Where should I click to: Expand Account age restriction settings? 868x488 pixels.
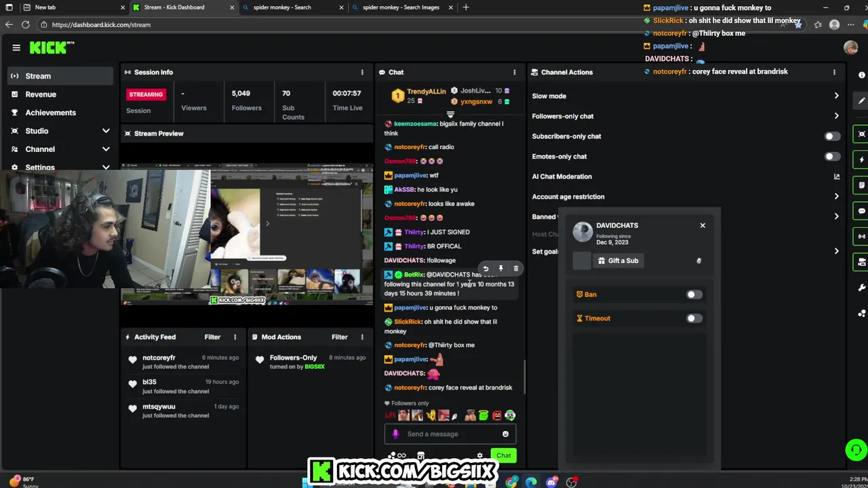pos(836,197)
